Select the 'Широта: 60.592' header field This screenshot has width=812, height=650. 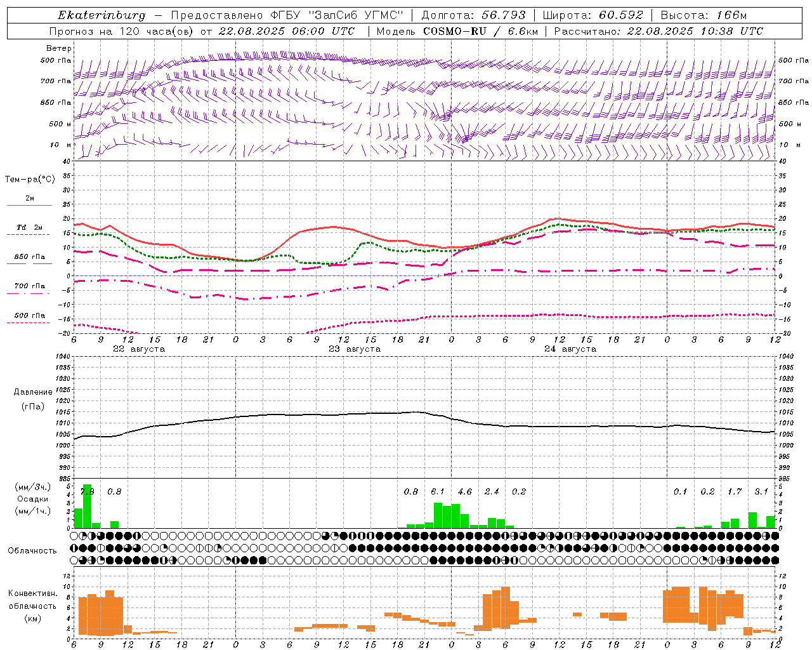[x=593, y=15]
